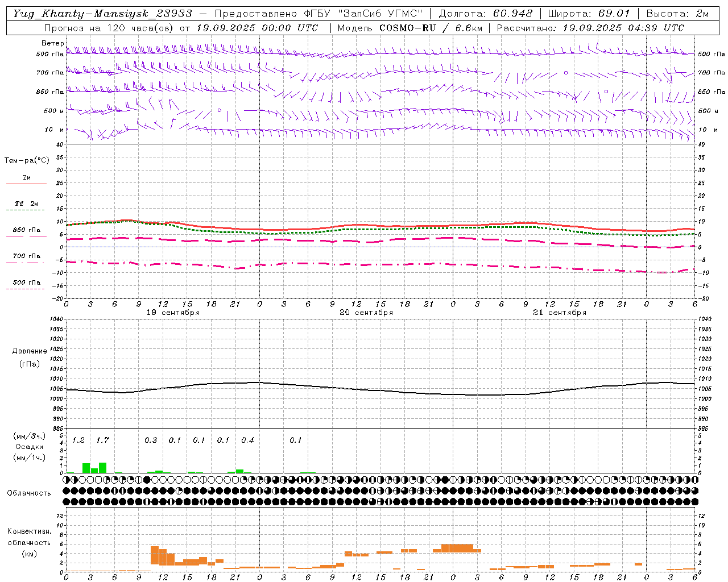Click the 0.4 precipitation value
This screenshot has height=582, width=728.
click(x=247, y=440)
